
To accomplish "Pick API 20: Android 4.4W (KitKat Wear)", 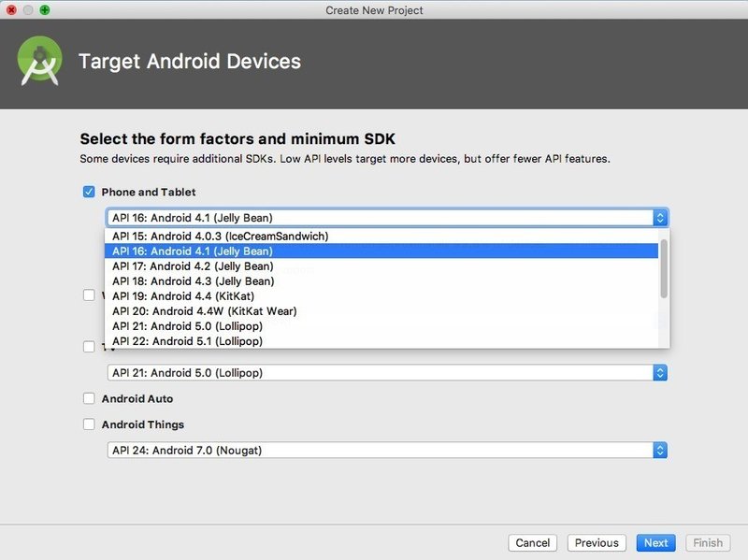I will 381,311.
